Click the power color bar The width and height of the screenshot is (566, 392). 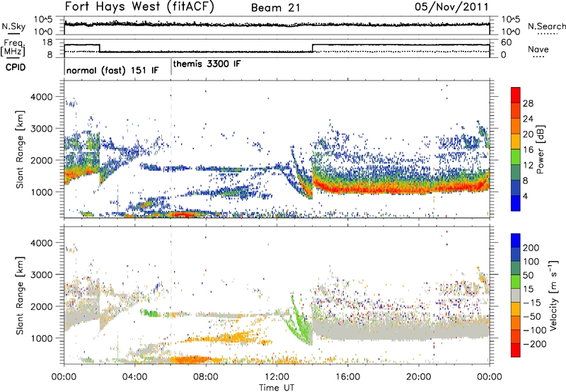[x=516, y=149]
